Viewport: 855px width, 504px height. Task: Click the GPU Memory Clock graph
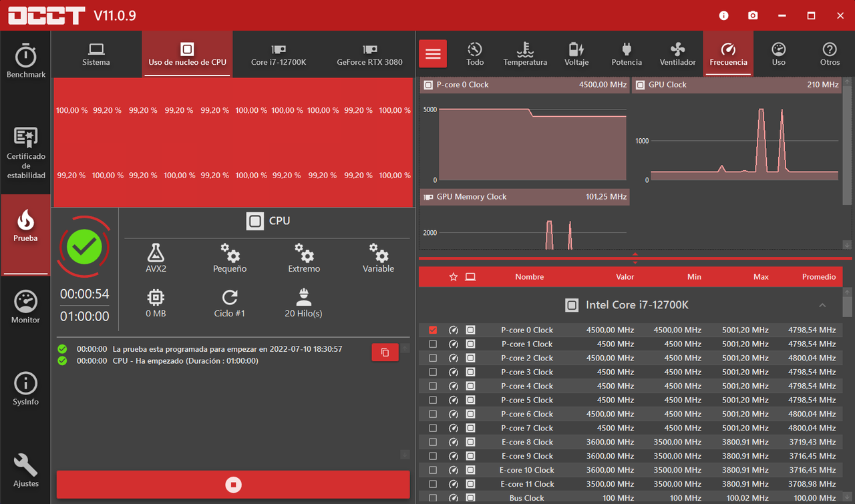click(524, 220)
